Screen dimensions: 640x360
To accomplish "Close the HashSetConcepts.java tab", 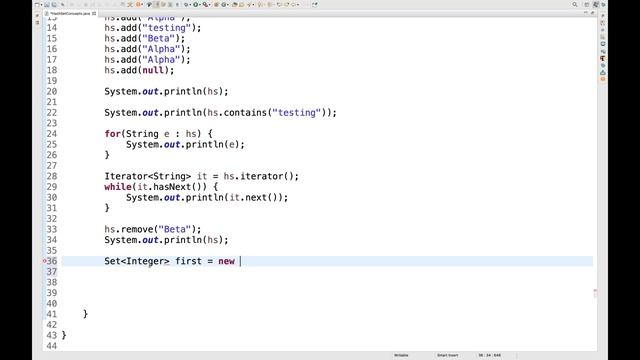I will pos(94,13).
